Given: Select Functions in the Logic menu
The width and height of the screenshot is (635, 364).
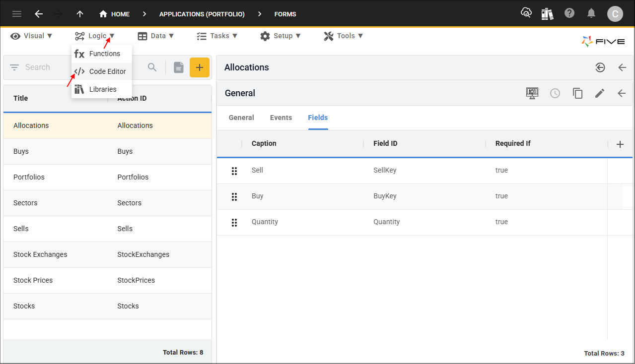Looking at the screenshot, I should pyautogui.click(x=104, y=53).
